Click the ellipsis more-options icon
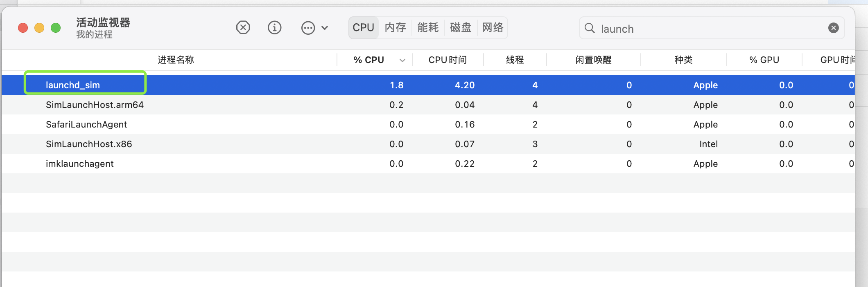868x287 pixels. (308, 28)
